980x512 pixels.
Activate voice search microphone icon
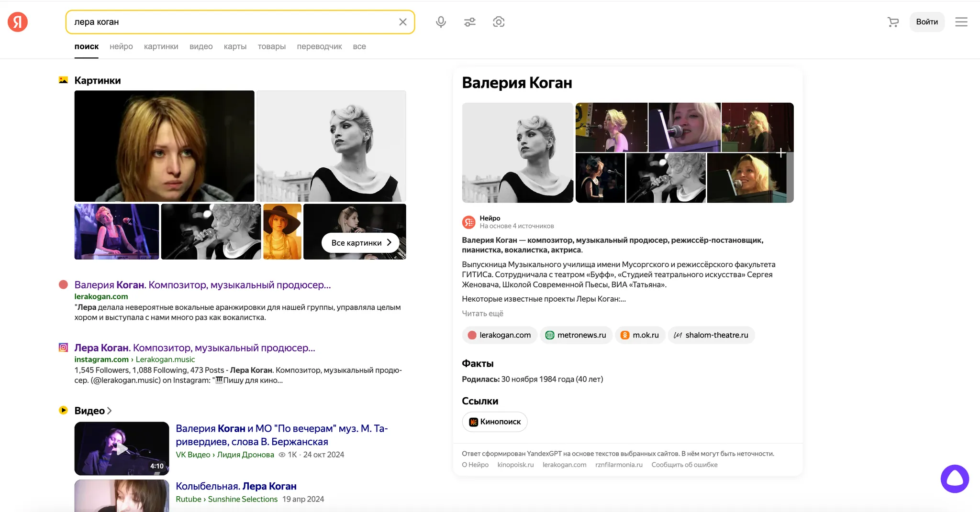(441, 22)
